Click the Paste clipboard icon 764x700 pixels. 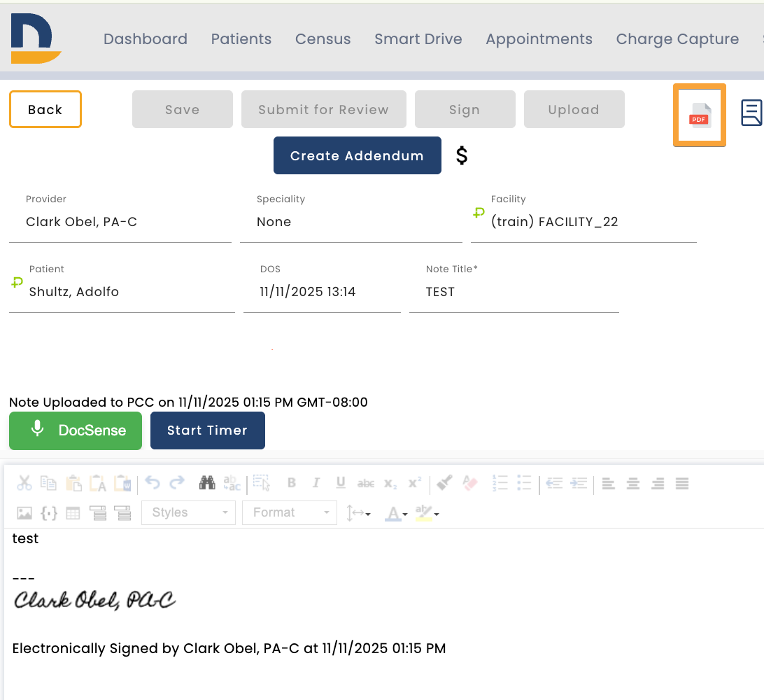coord(73,483)
